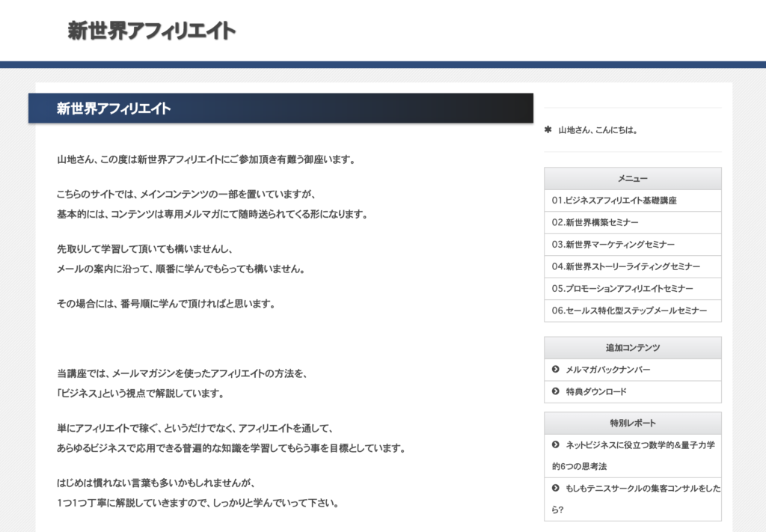
Task: Click asterisk icon beside 山地さん greeting
Action: (x=548, y=129)
